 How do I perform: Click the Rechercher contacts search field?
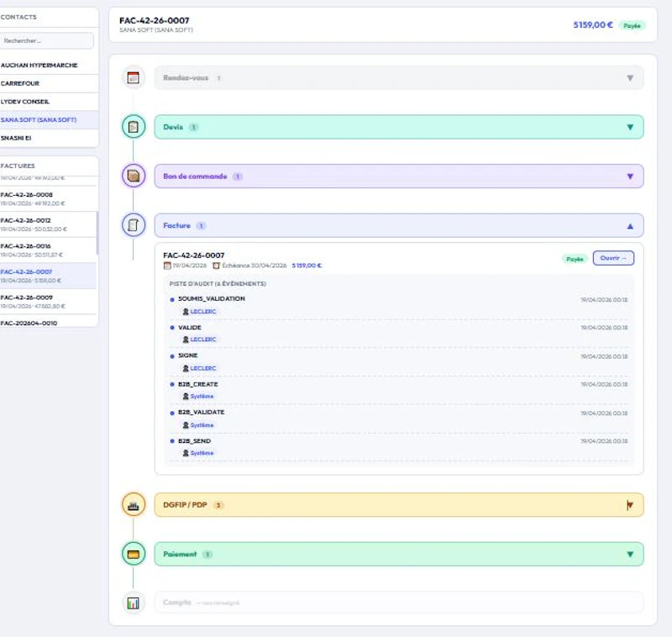pos(46,40)
